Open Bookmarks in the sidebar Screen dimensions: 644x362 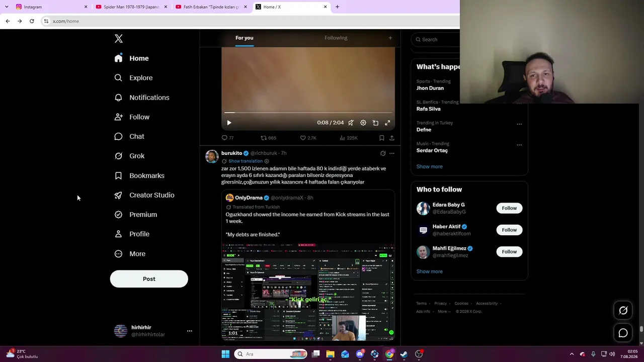[139, 175]
